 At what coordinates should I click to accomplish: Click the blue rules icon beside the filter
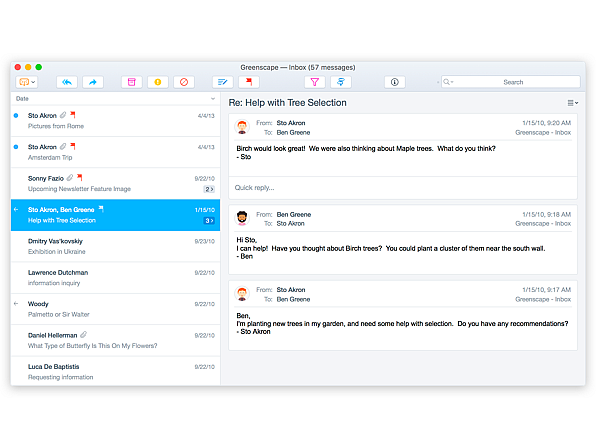point(341,82)
